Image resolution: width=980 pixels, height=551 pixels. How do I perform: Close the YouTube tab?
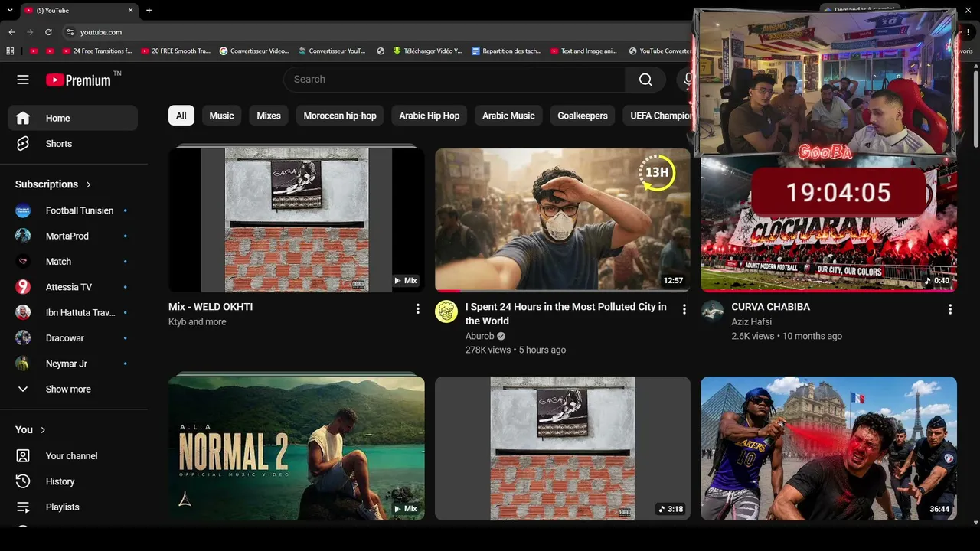click(130, 11)
